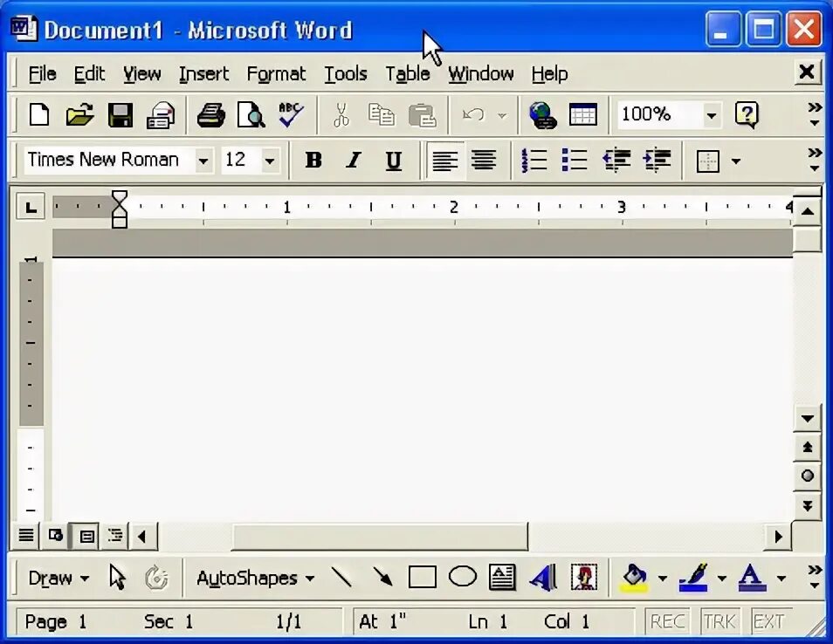This screenshot has width=833, height=644.
Task: Insert Clip Art picture
Action: (x=583, y=577)
